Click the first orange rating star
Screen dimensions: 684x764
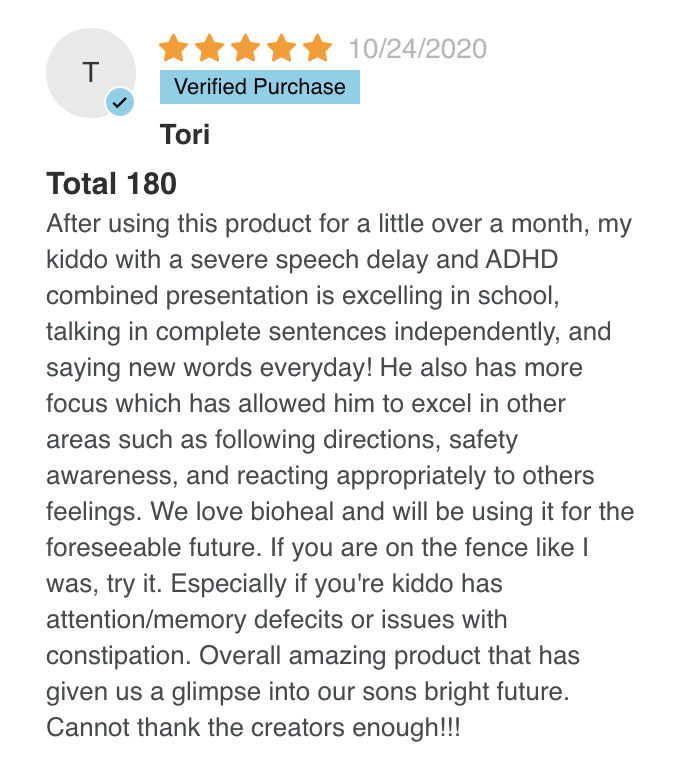(173, 48)
